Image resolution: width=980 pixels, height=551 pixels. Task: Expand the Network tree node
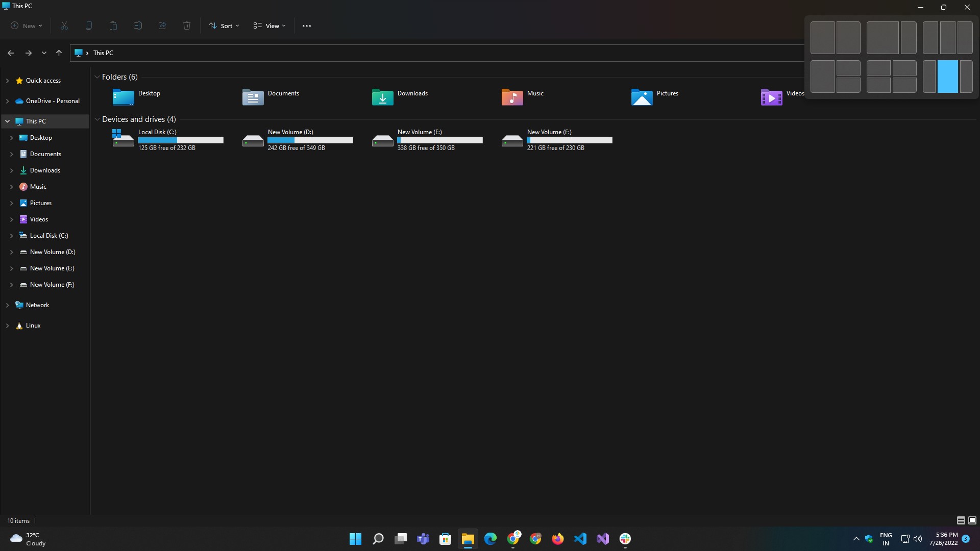(x=7, y=305)
